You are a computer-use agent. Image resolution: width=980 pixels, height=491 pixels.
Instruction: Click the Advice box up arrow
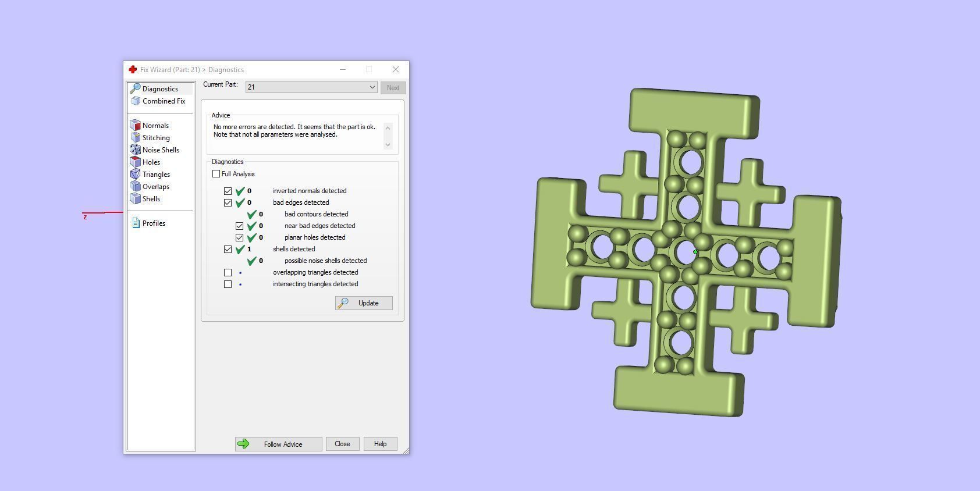388,127
